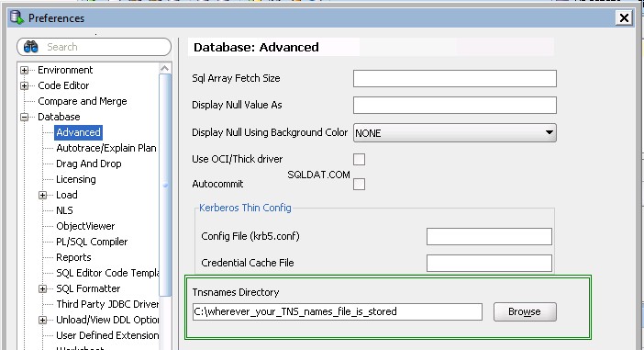Click Browse for Tnsnames Directory

525,311
